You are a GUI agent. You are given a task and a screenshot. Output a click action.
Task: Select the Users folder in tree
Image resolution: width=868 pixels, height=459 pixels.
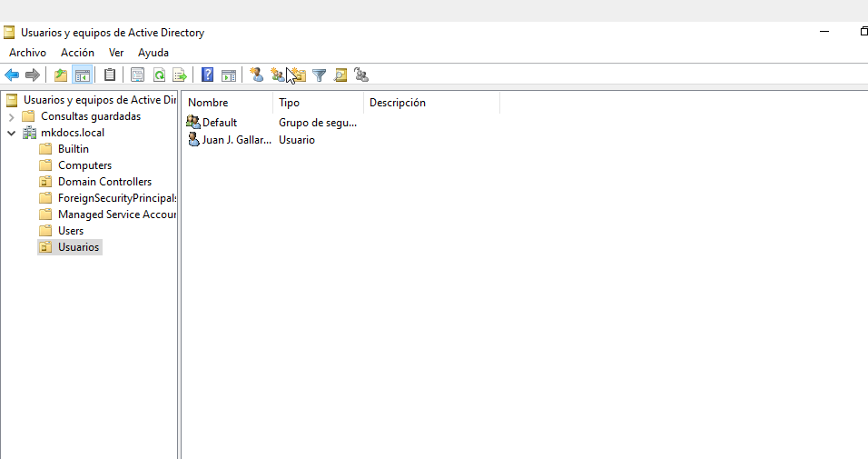tap(71, 231)
